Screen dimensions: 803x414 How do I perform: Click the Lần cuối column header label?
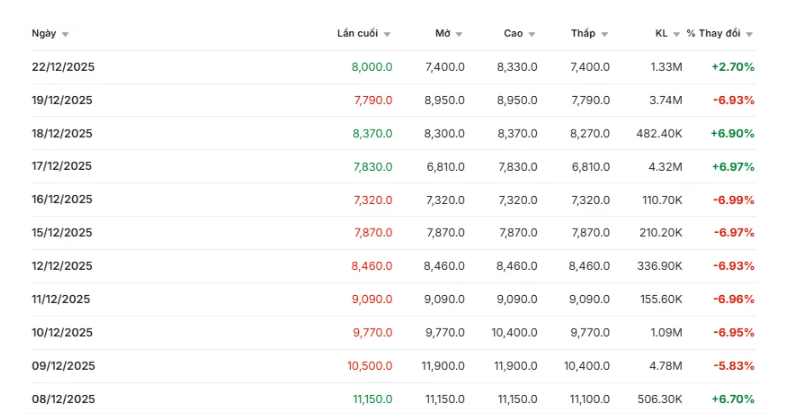357,34
